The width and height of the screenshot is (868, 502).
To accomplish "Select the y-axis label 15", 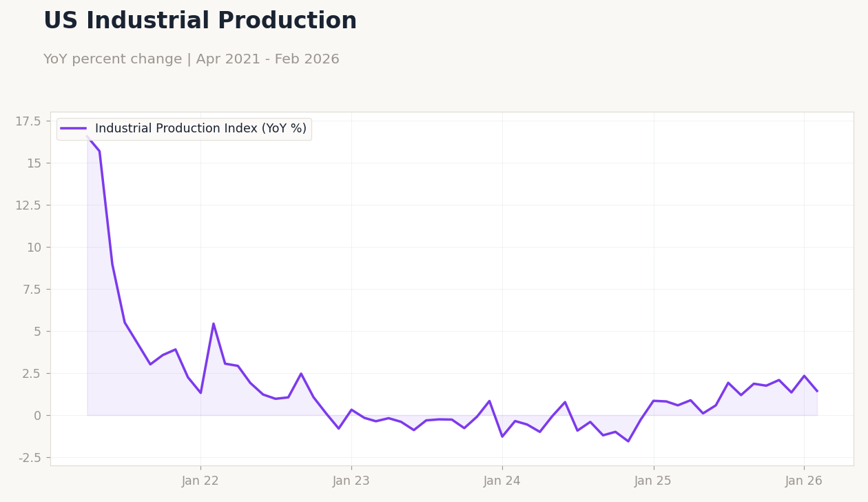I will (34, 163).
